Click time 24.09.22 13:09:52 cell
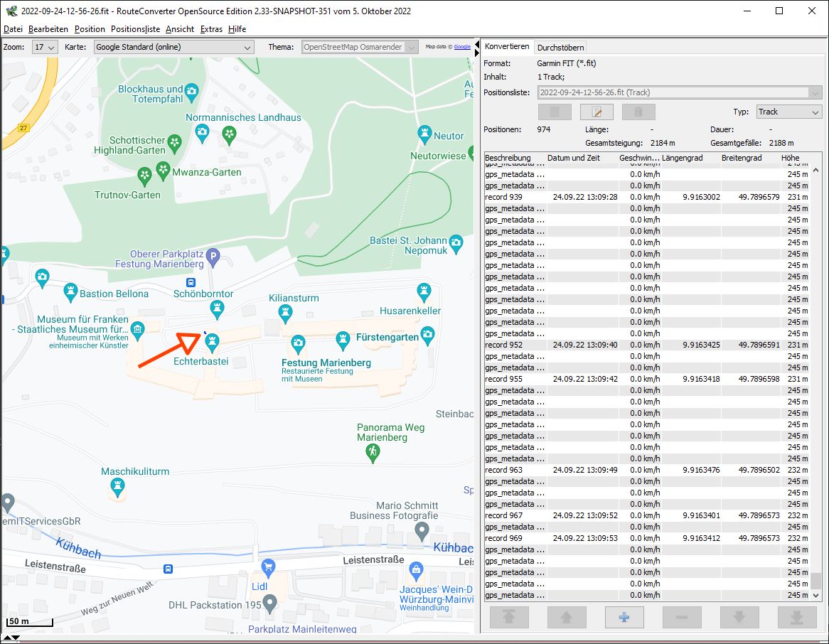This screenshot has height=644, width=829. pyautogui.click(x=584, y=515)
